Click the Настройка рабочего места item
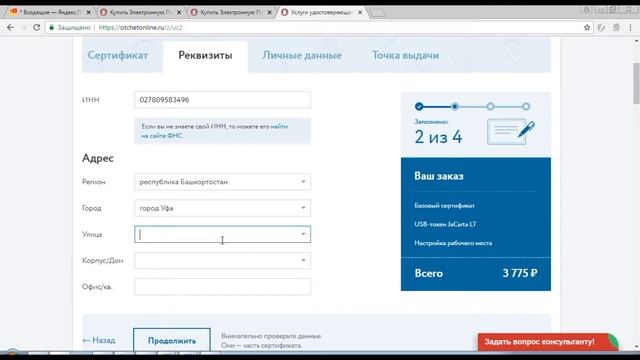Viewport: 640px width, 360px height. [453, 243]
